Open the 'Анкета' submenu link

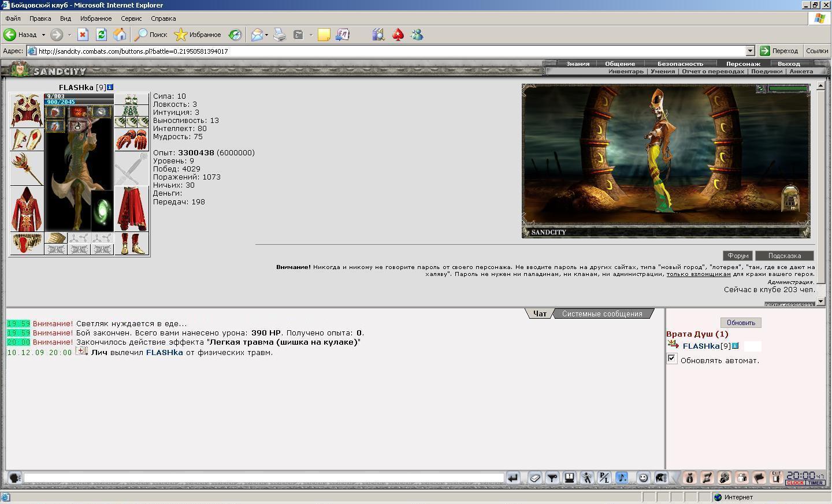[x=801, y=72]
